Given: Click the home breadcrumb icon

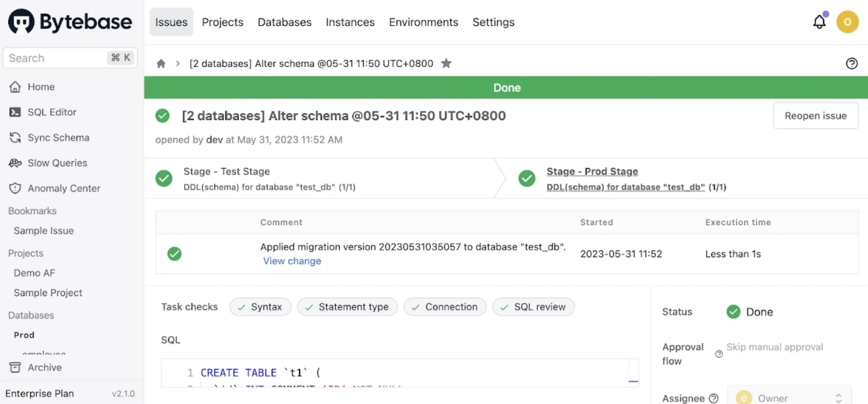Looking at the screenshot, I should tap(161, 63).
